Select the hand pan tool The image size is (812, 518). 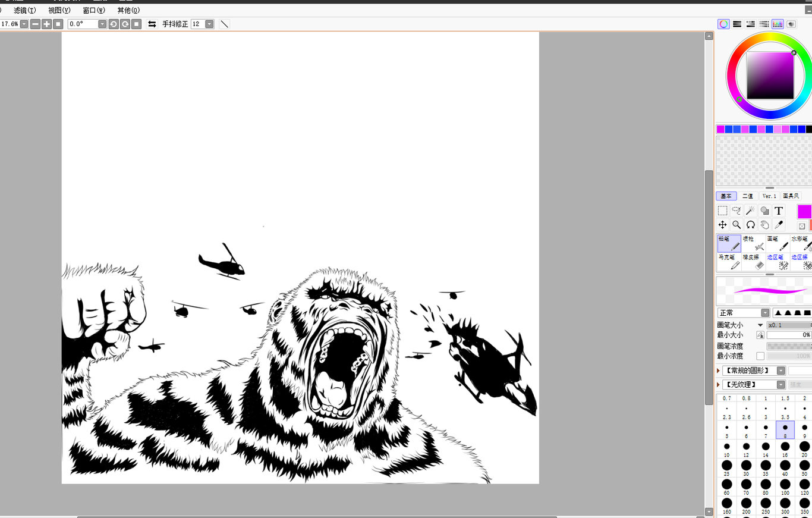pyautogui.click(x=765, y=225)
